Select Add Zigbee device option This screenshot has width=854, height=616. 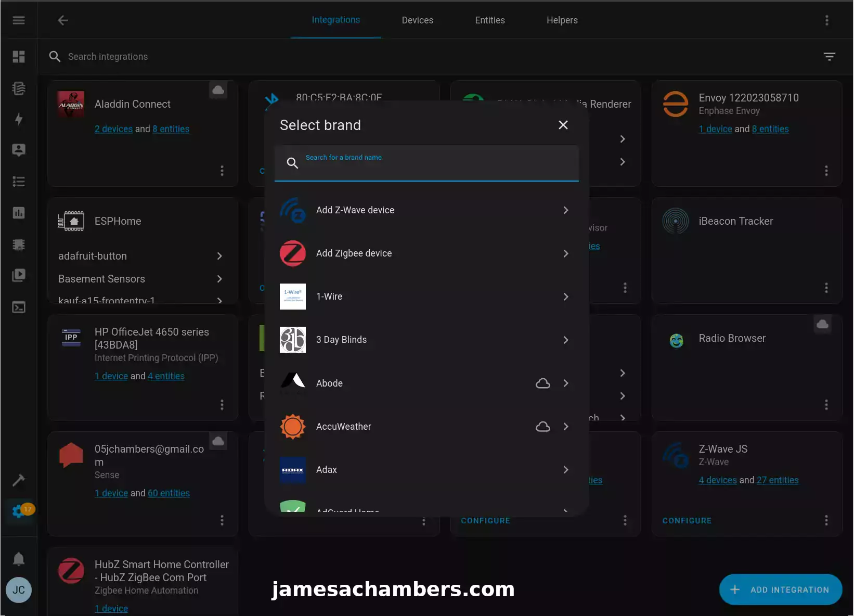(x=426, y=253)
